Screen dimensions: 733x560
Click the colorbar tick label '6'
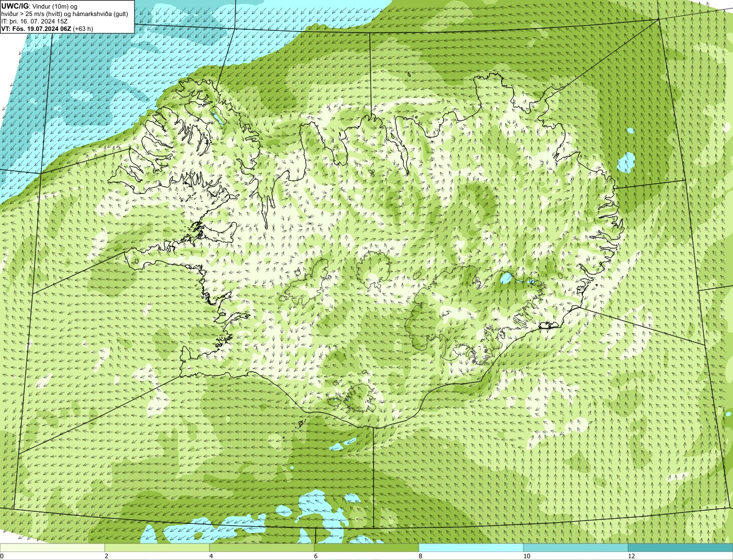(x=316, y=556)
